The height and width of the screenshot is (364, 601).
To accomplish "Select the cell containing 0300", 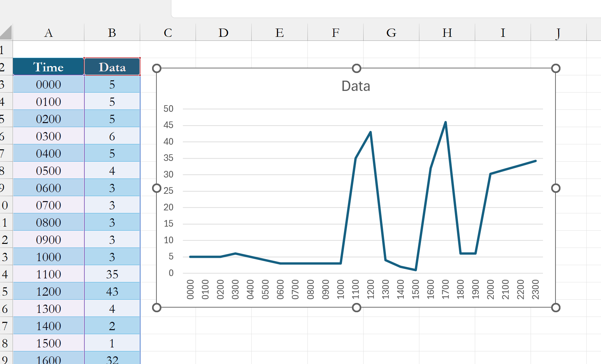I will 48,136.
